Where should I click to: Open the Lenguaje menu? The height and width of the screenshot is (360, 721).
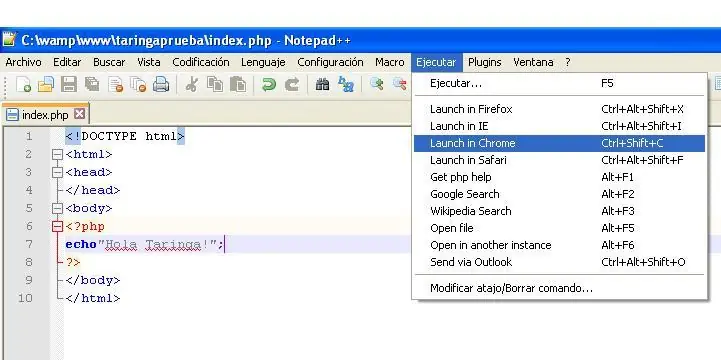tap(263, 63)
